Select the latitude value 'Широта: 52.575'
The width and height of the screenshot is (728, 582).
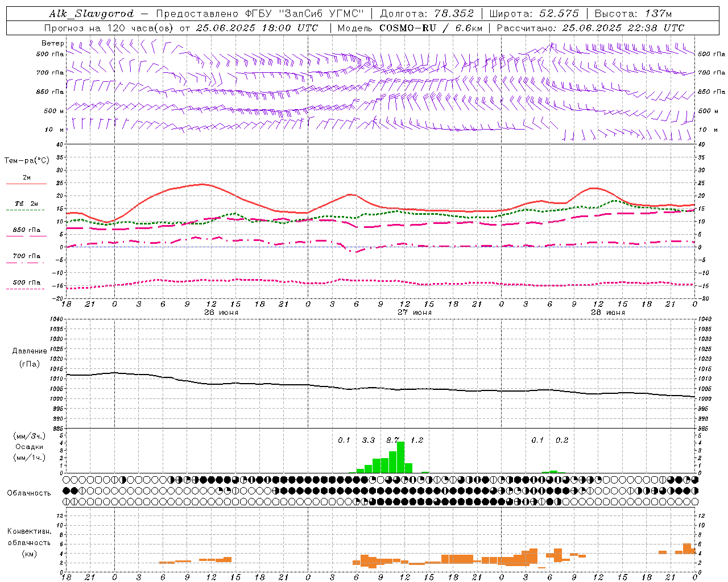534,14
